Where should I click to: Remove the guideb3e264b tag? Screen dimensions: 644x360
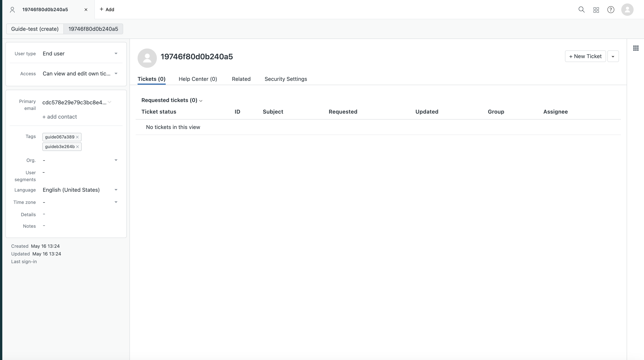77,147
